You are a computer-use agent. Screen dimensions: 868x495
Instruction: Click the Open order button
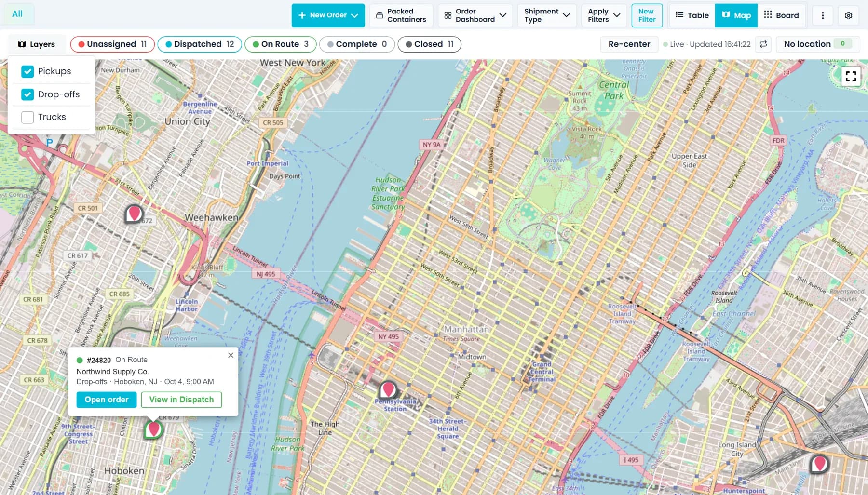pos(107,400)
